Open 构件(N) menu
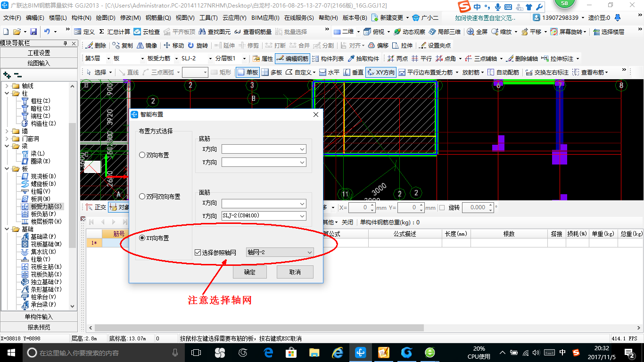Image resolution: width=644 pixels, height=362 pixels. point(82,18)
